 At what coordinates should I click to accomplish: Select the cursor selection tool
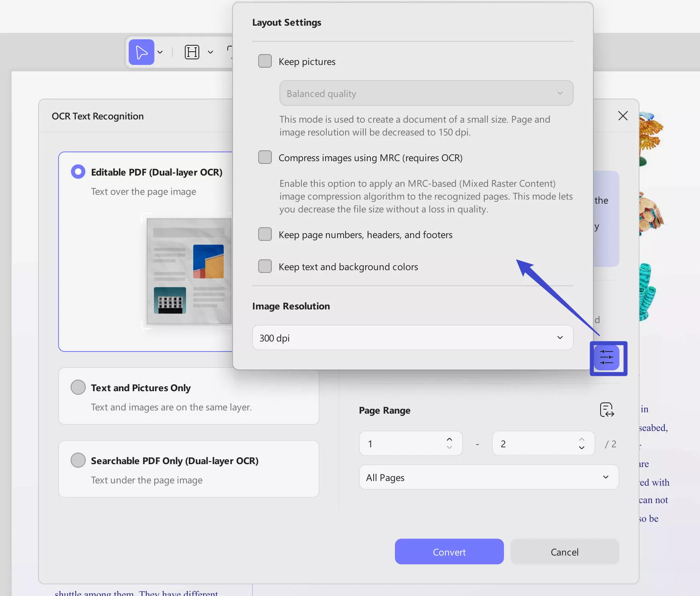point(141,52)
